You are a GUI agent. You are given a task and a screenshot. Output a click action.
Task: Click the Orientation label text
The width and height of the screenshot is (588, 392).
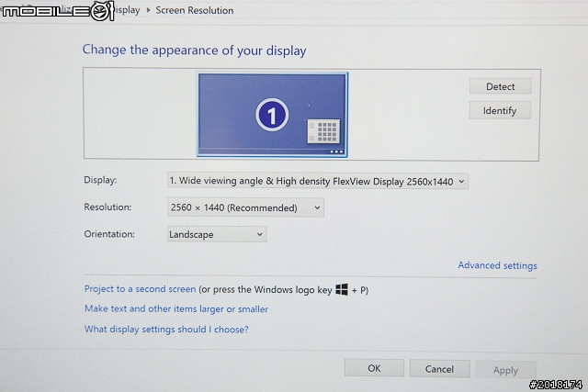tap(109, 234)
